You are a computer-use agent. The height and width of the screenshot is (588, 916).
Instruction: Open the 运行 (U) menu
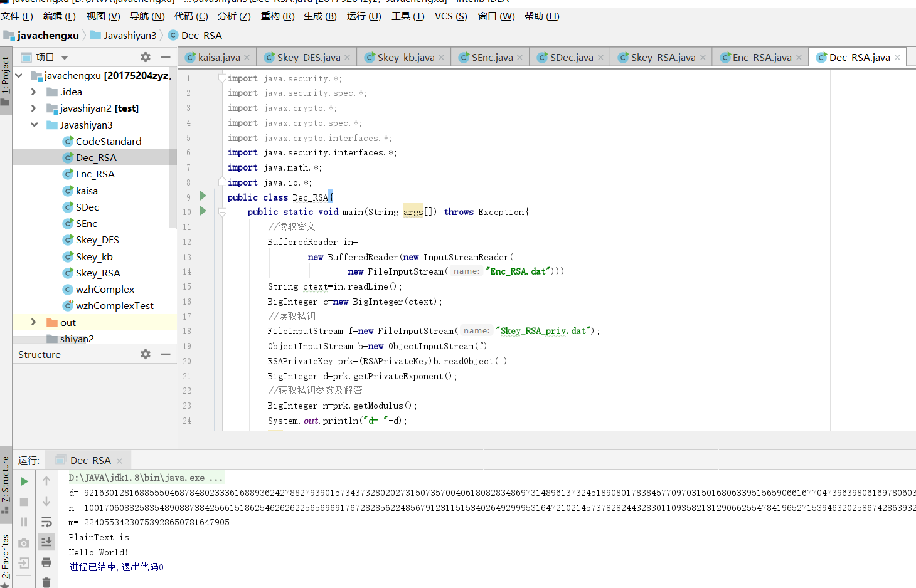coord(364,16)
